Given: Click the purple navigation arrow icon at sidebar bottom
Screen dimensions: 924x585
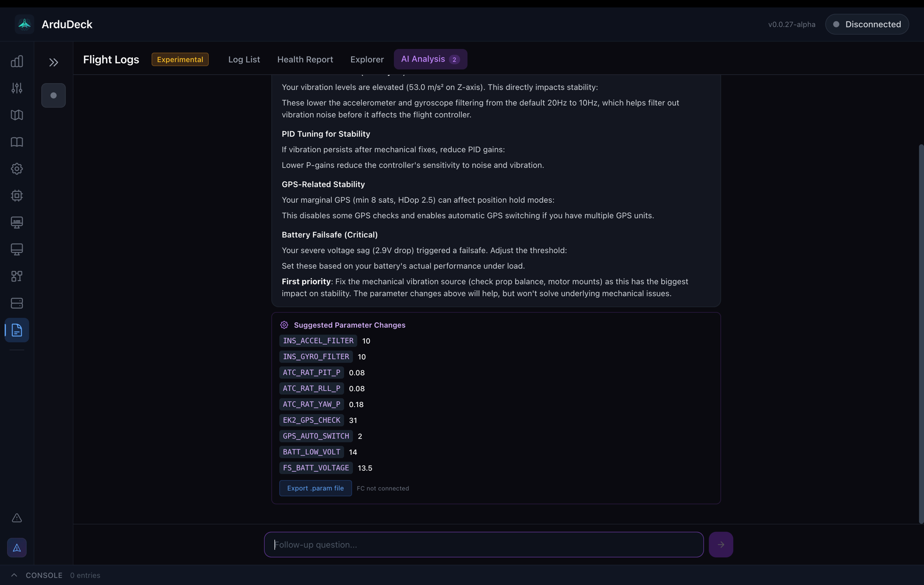Looking at the screenshot, I should [17, 548].
